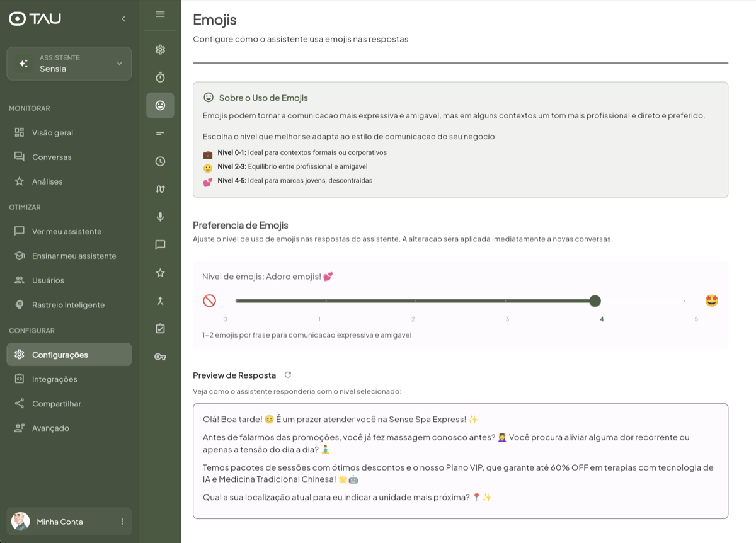Open Ensinar meu assistente

click(x=75, y=256)
